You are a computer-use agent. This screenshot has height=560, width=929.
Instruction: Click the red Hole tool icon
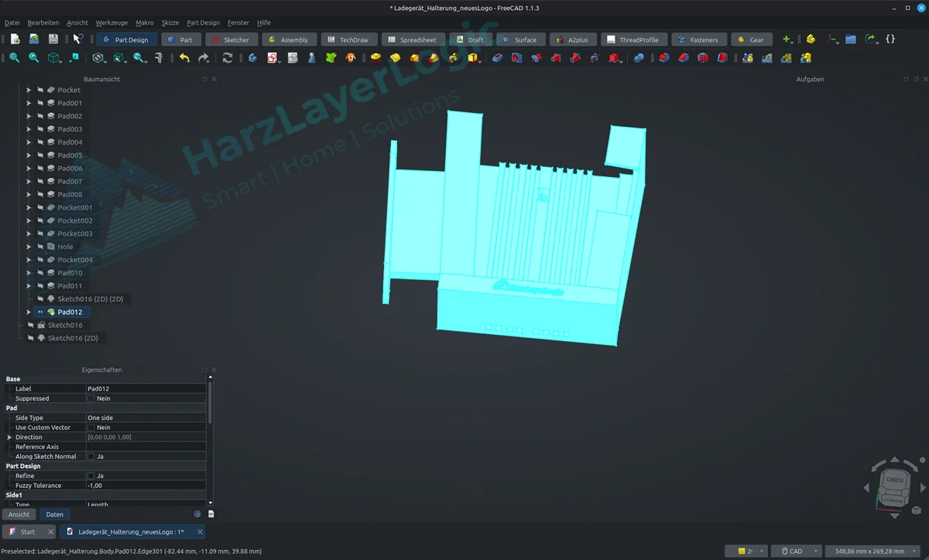click(517, 58)
